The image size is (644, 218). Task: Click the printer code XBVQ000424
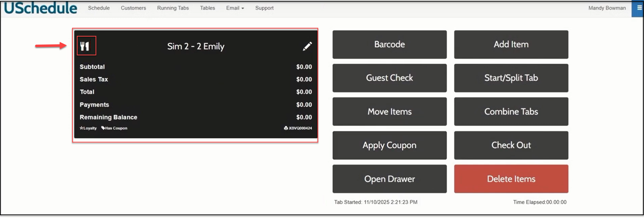tap(298, 128)
